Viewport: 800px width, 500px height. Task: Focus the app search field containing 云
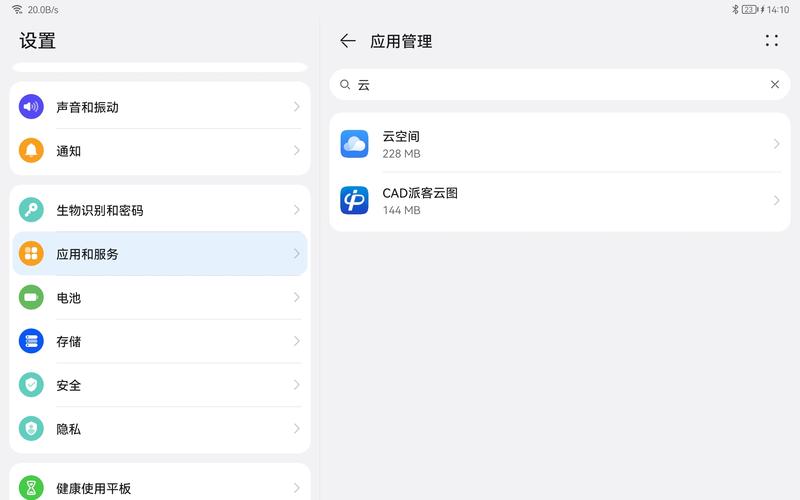click(x=560, y=84)
